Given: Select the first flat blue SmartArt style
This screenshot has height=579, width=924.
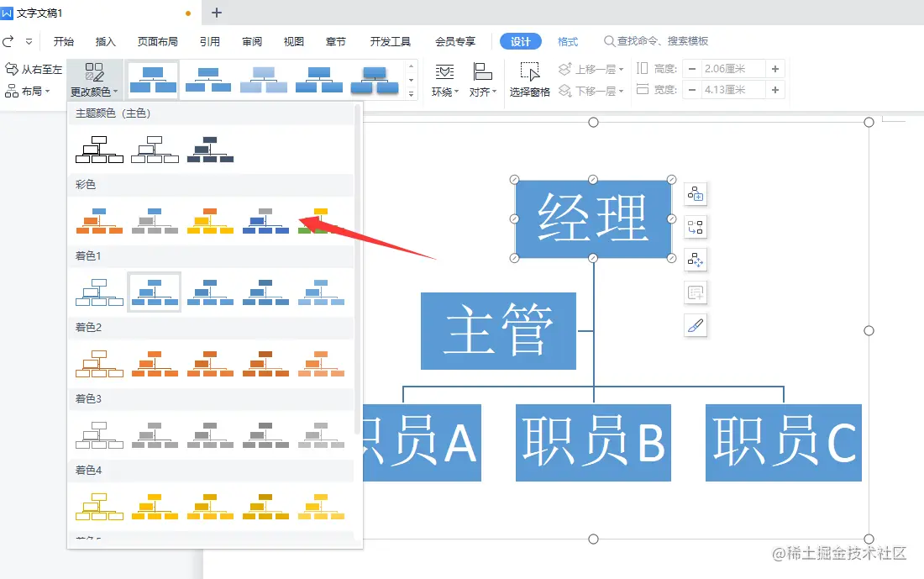Looking at the screenshot, I should (x=153, y=80).
